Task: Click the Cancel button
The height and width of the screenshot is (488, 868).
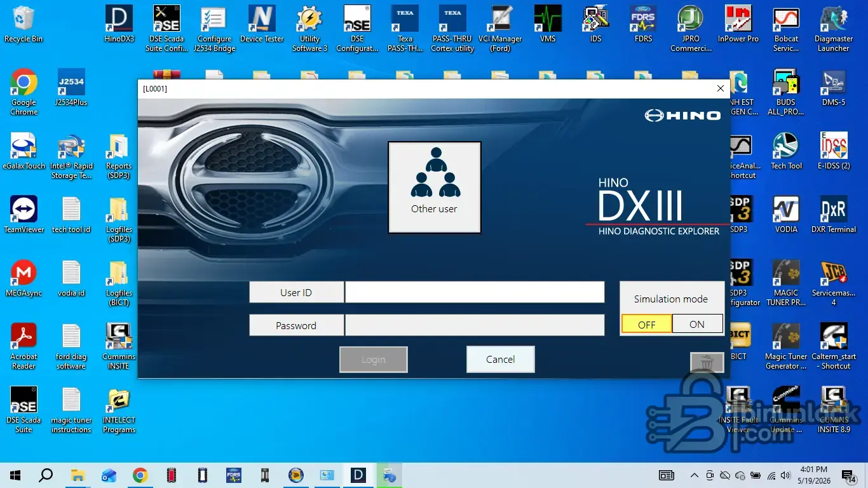Action: tap(501, 360)
